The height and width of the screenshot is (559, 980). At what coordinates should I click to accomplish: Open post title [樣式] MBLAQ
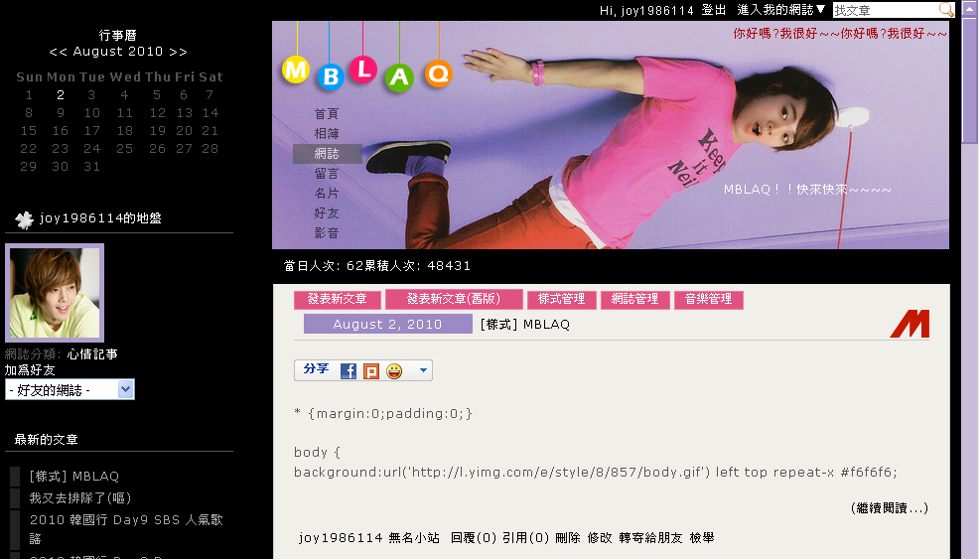(x=525, y=325)
